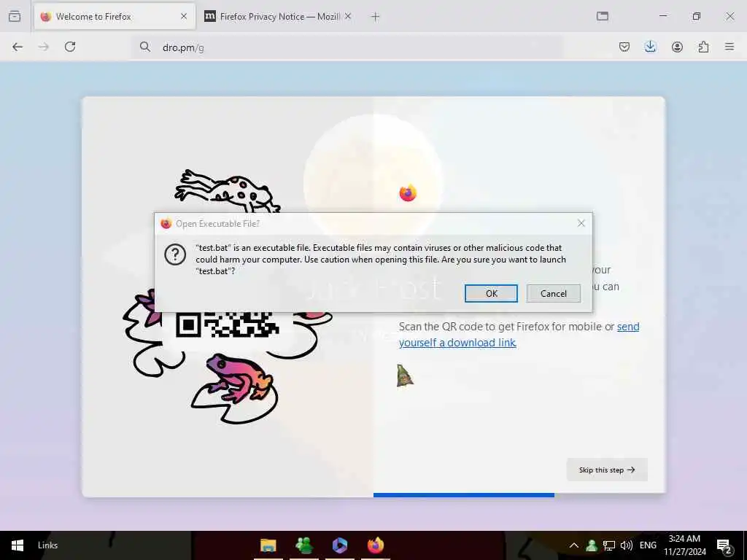Open the notification center icon
The height and width of the screenshot is (560, 747).
coord(724,546)
